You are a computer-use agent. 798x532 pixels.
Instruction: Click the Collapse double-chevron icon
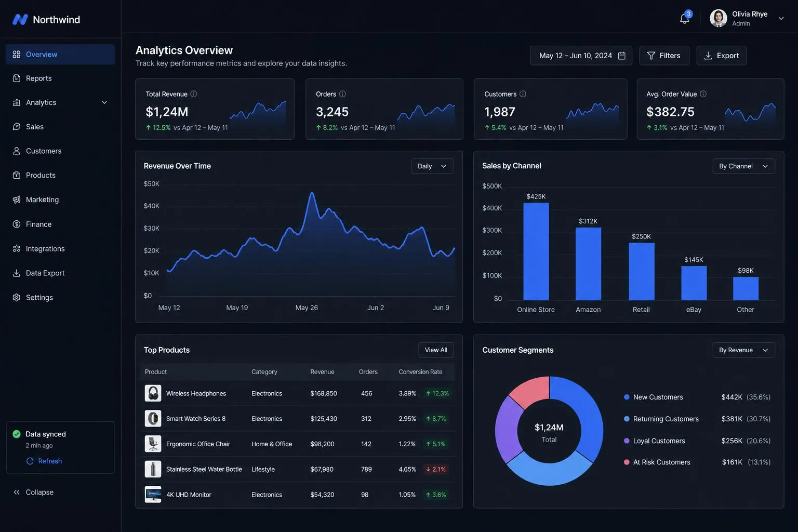coord(17,493)
